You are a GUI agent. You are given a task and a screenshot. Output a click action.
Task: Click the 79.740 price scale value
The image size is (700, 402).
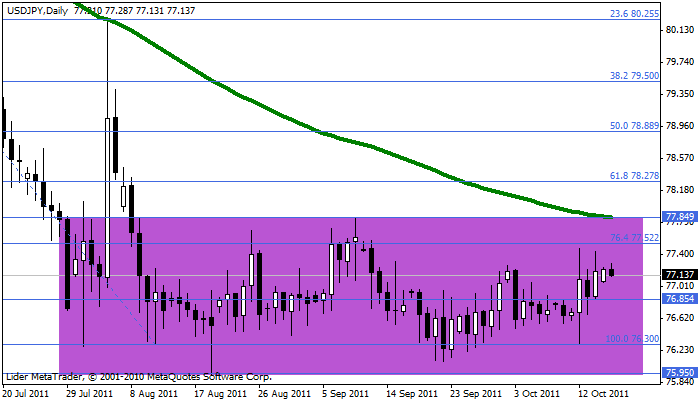coord(680,62)
